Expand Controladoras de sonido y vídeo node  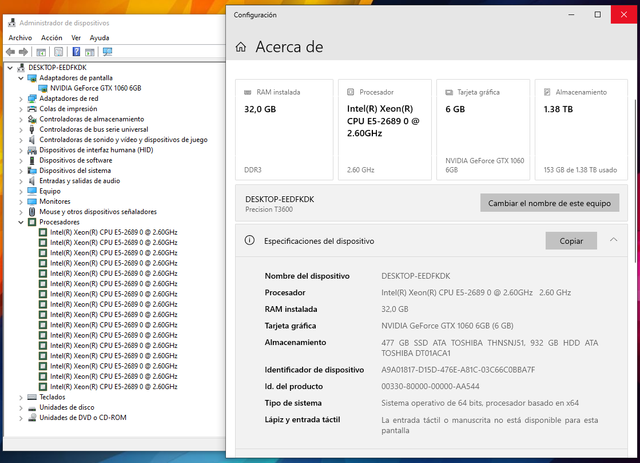click(x=21, y=140)
